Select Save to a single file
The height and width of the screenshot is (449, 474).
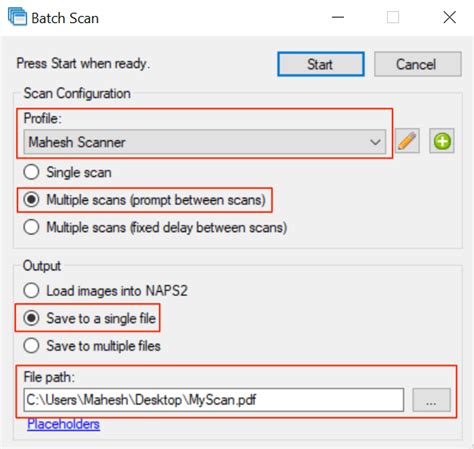(x=89, y=318)
